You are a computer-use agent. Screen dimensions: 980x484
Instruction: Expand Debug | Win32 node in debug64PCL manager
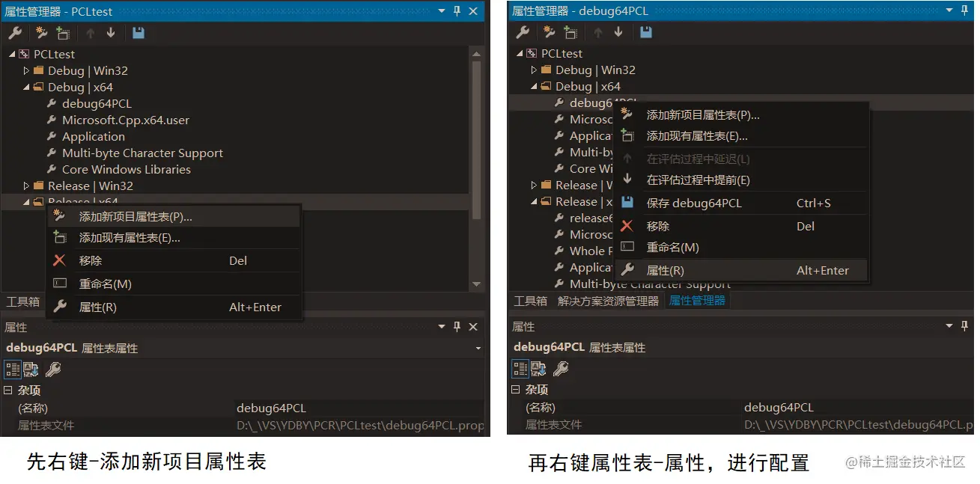tap(534, 70)
